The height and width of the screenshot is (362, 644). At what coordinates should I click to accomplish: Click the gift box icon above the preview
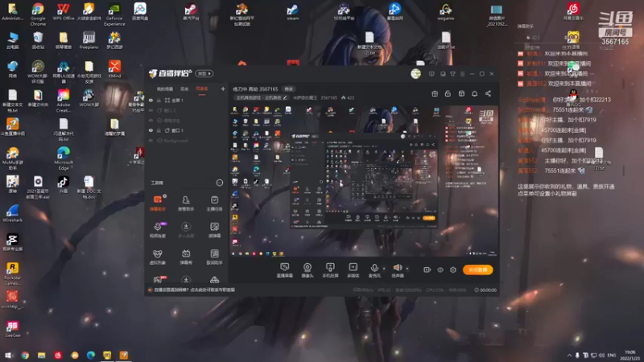435,93
